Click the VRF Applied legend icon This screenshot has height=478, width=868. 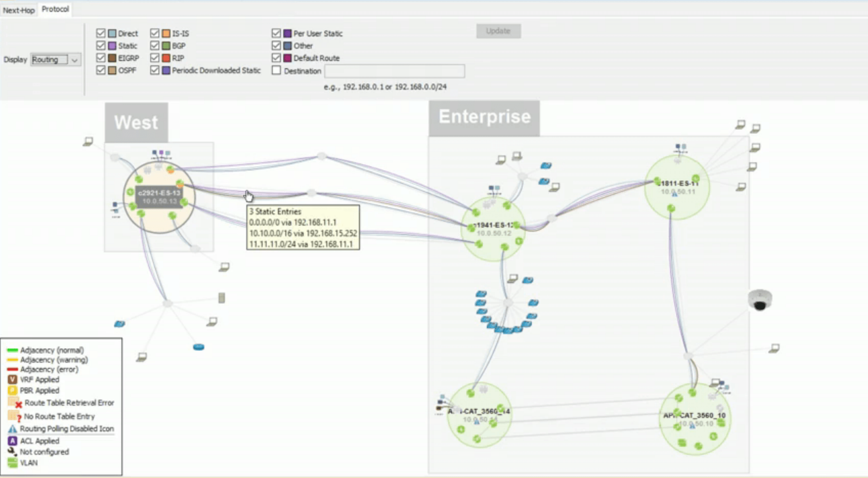12,379
